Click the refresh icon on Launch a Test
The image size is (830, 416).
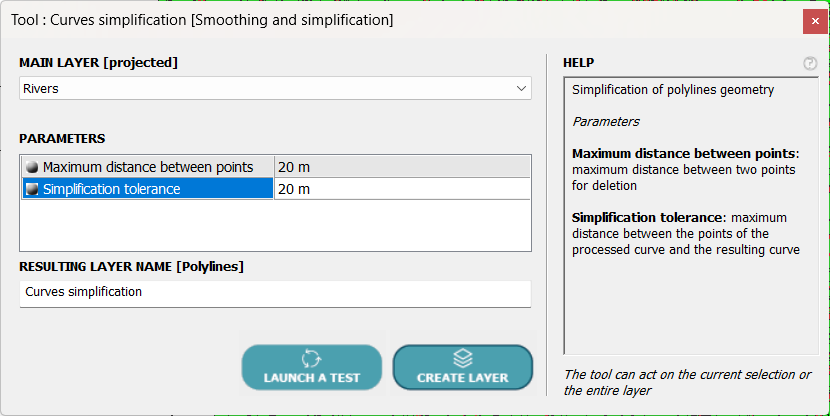pos(311,358)
